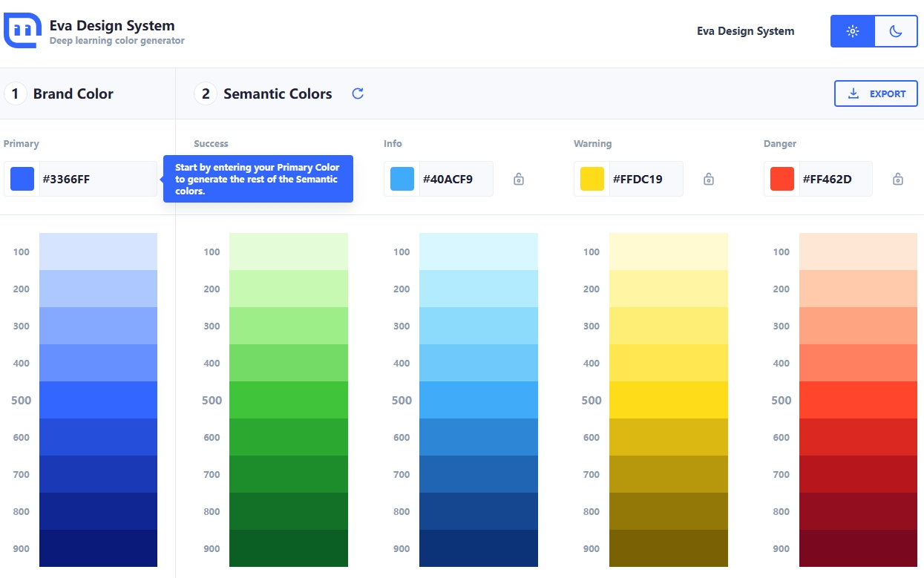
Task: Select the Warning 400 shade block
Action: tap(669, 363)
